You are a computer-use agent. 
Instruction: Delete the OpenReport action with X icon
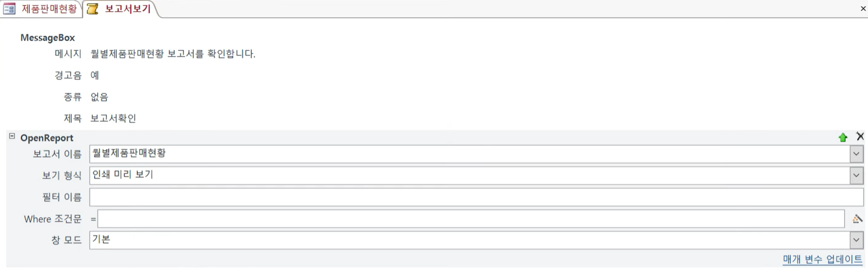[860, 136]
